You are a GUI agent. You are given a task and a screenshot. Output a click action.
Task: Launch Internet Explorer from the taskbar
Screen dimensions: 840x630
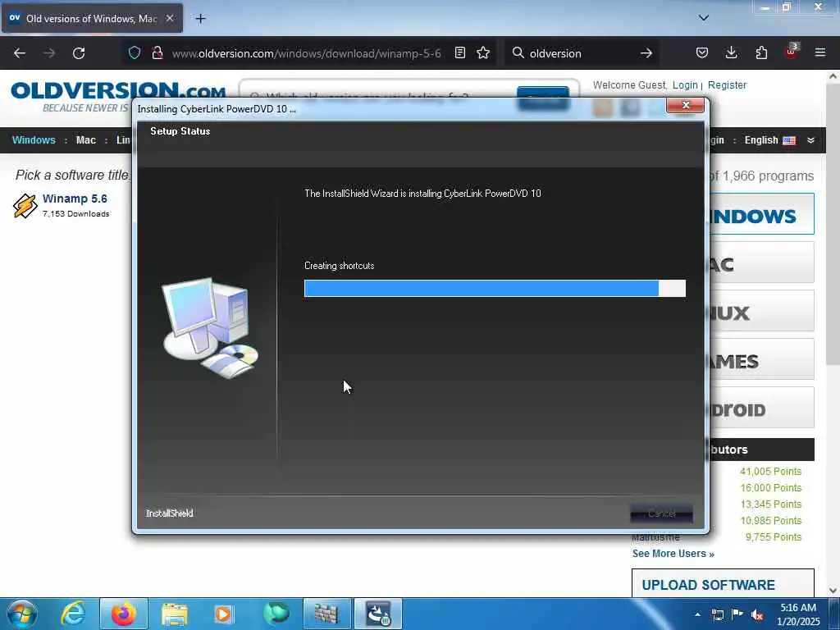coord(73,614)
